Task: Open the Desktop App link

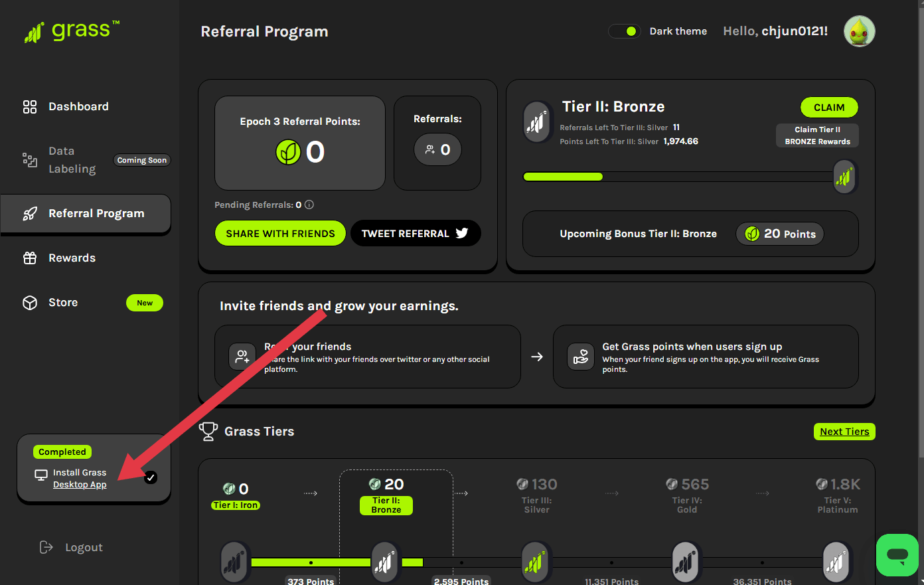Action: (x=80, y=485)
